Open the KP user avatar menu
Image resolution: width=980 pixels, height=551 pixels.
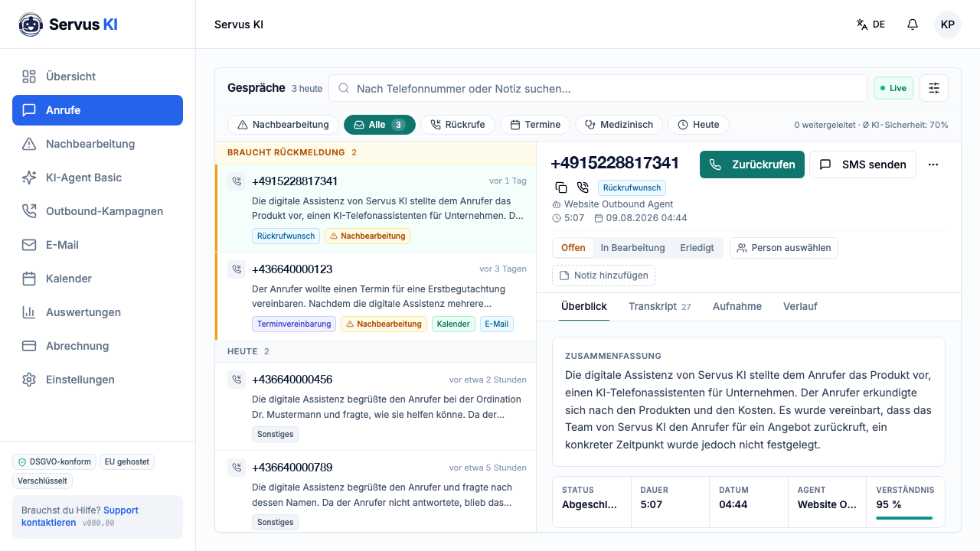click(948, 24)
